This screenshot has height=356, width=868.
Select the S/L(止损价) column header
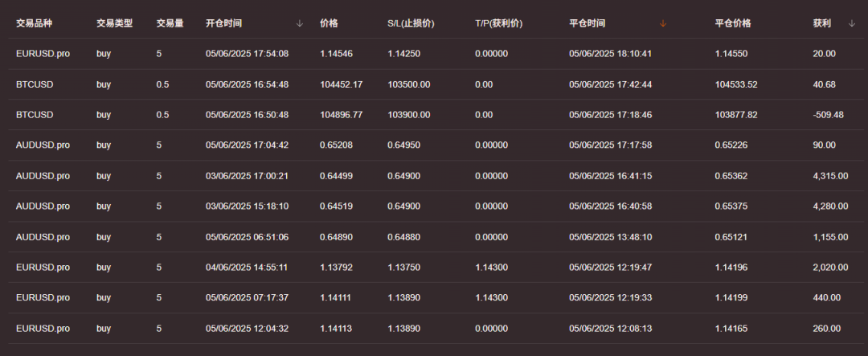click(x=411, y=23)
